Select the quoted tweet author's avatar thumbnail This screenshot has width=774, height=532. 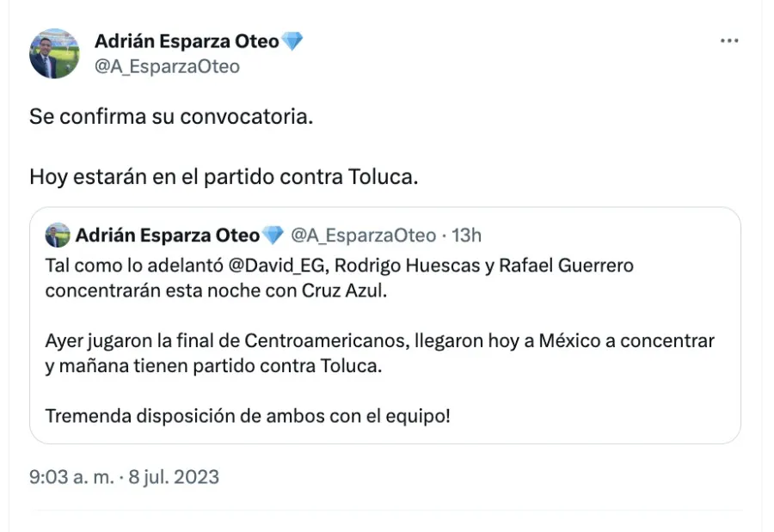coord(58,234)
